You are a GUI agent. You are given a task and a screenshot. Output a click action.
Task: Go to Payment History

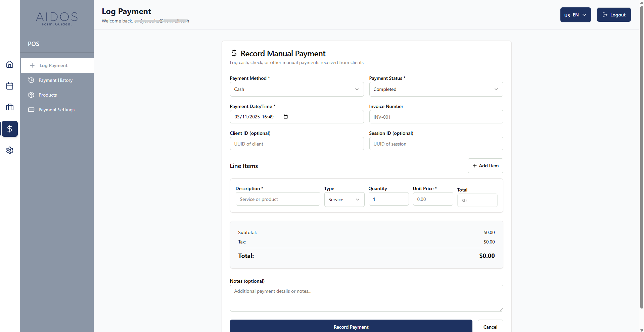click(x=57, y=80)
